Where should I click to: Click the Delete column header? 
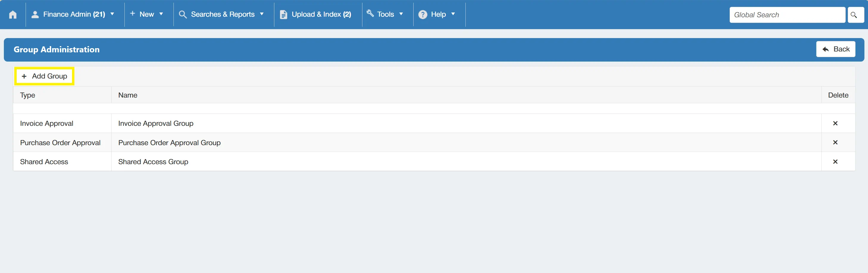[x=838, y=95]
